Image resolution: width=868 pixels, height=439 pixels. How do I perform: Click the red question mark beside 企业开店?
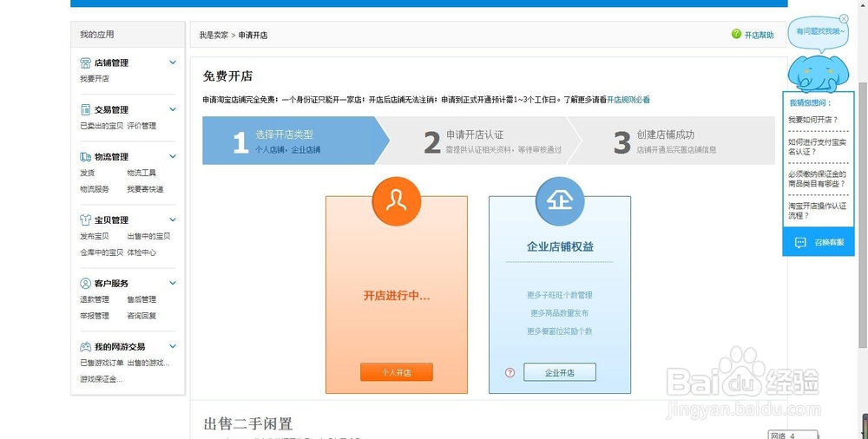point(510,372)
